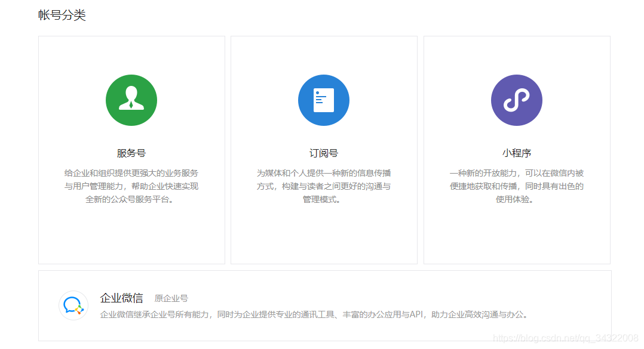Click the 原企业号 label
This screenshot has height=349, width=644.
click(x=171, y=298)
